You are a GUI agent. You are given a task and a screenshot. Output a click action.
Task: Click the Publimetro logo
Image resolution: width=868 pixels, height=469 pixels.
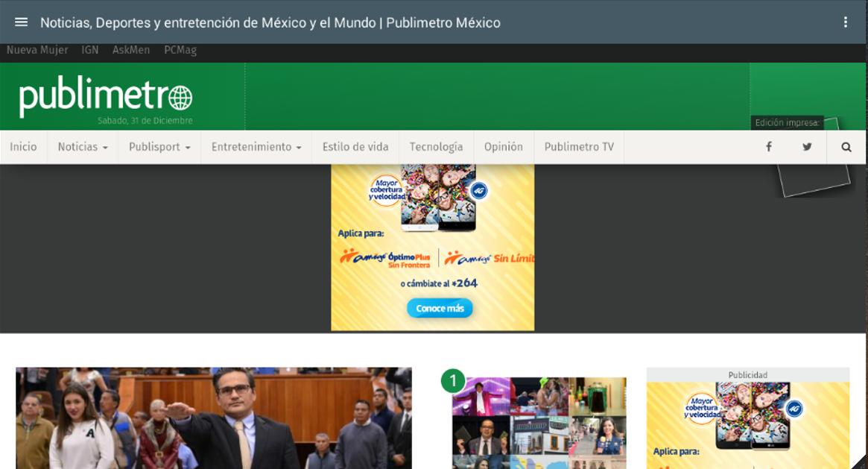point(106,95)
